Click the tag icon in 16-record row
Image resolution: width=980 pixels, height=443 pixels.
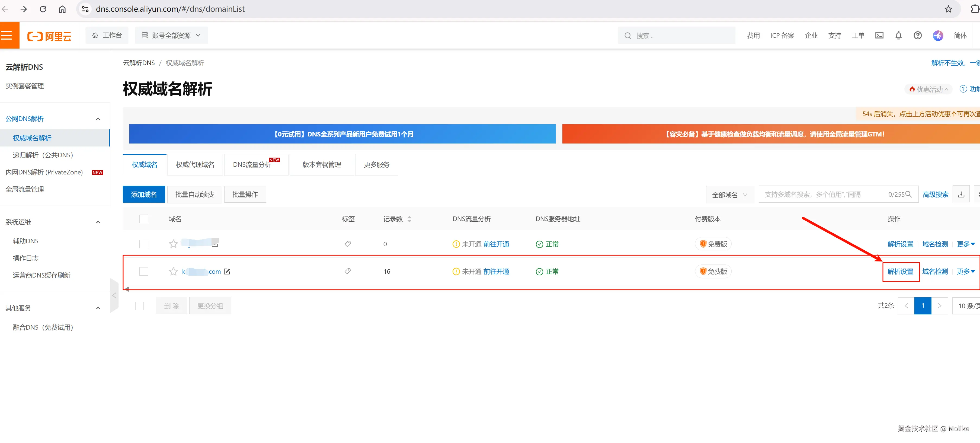347,271
